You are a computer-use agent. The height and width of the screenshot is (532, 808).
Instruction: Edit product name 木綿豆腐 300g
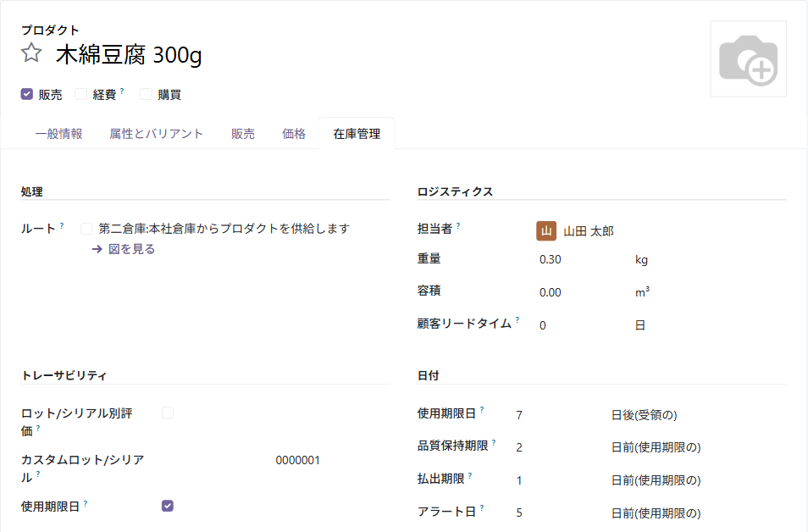point(128,55)
